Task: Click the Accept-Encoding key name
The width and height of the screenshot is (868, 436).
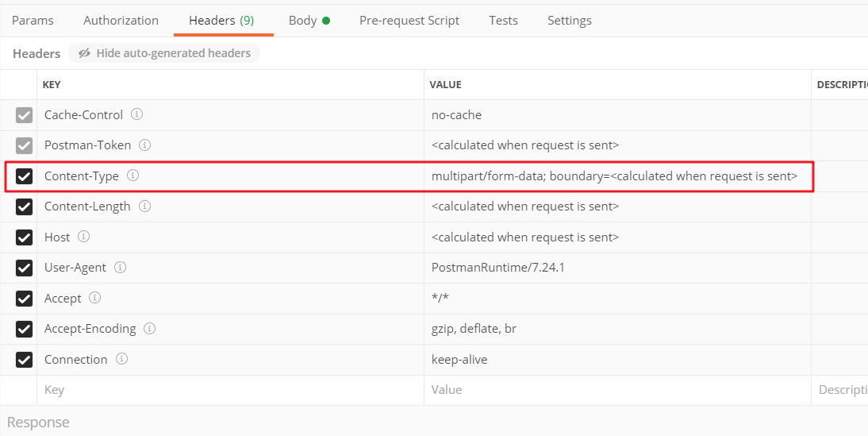Action: [90, 329]
